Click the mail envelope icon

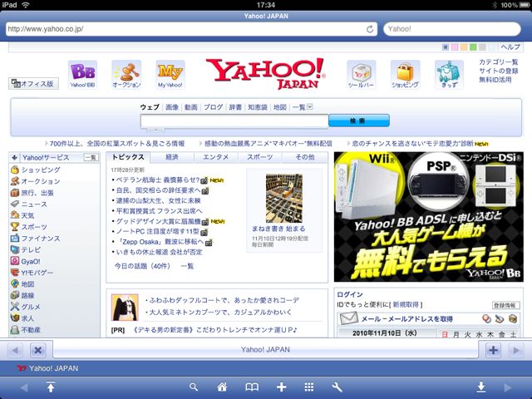coord(349,318)
